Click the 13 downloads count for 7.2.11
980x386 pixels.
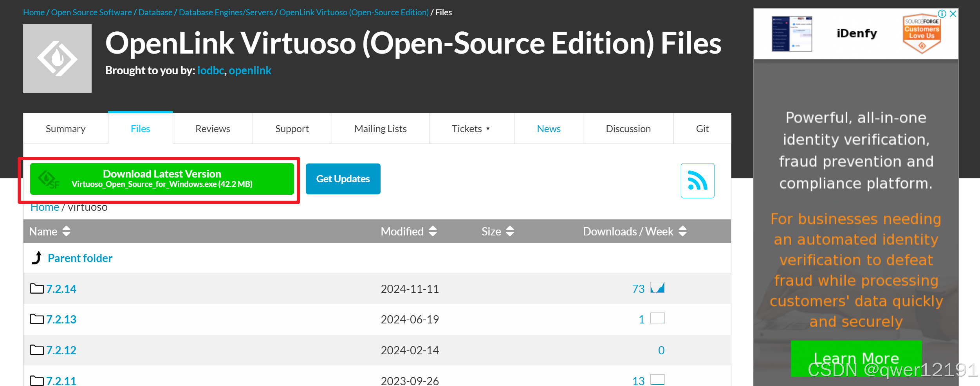[638, 381]
